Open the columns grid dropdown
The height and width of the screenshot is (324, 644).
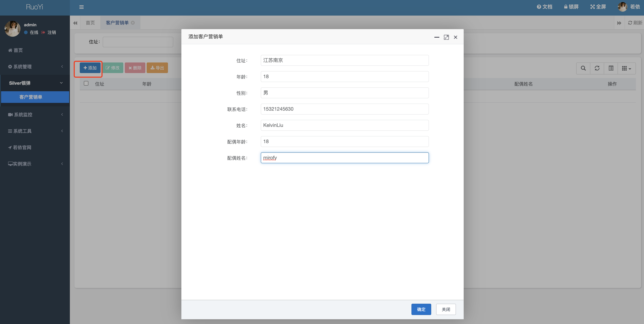pos(626,68)
